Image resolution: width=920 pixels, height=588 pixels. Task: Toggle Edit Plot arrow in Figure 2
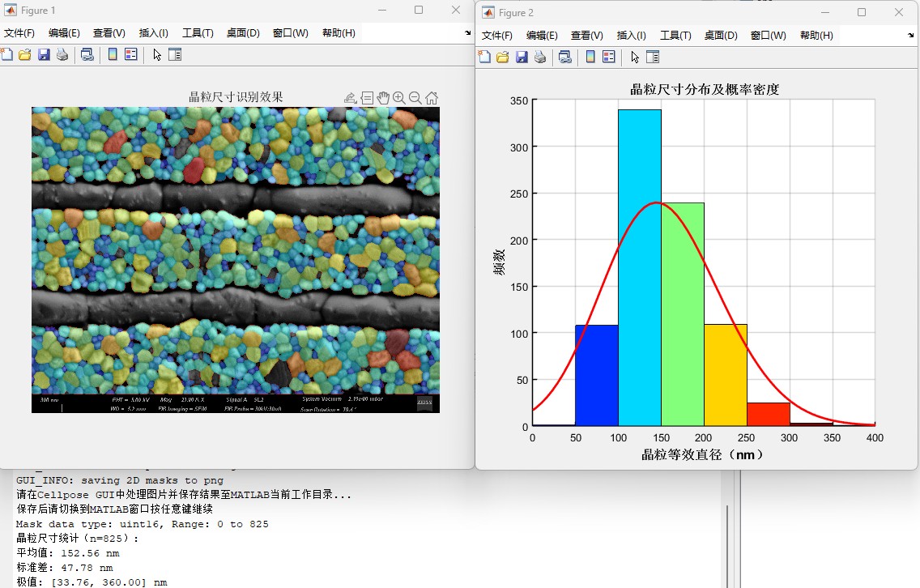pos(635,58)
